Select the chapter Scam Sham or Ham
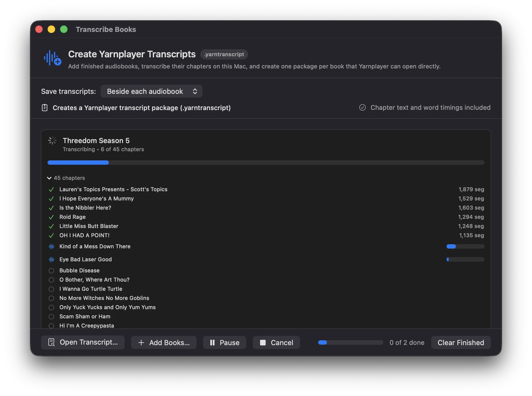 click(x=85, y=316)
